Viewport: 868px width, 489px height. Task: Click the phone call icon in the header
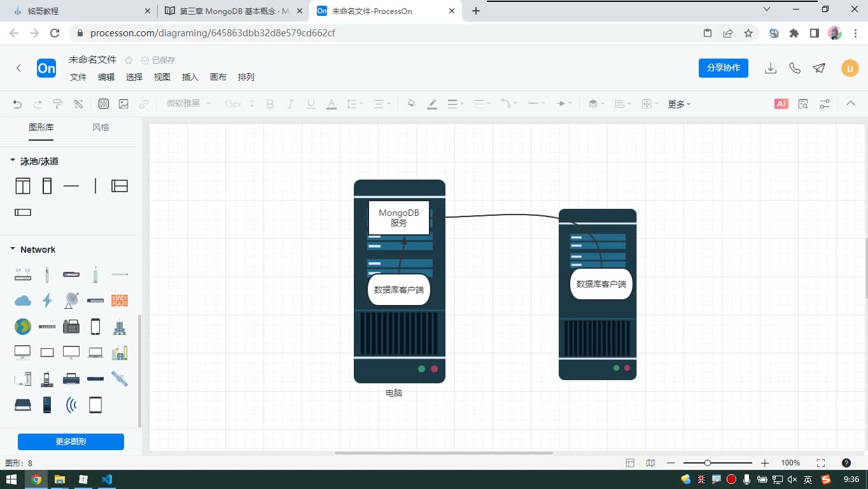click(795, 68)
